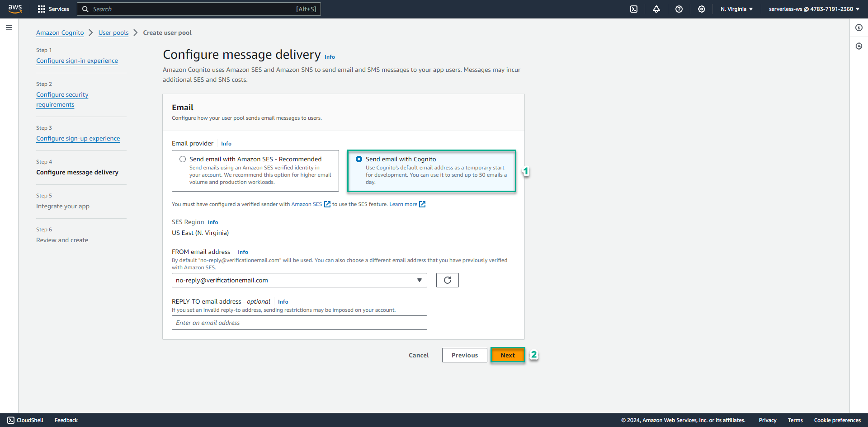Focus the top Search bar
Image resolution: width=868 pixels, height=427 pixels.
(199, 9)
